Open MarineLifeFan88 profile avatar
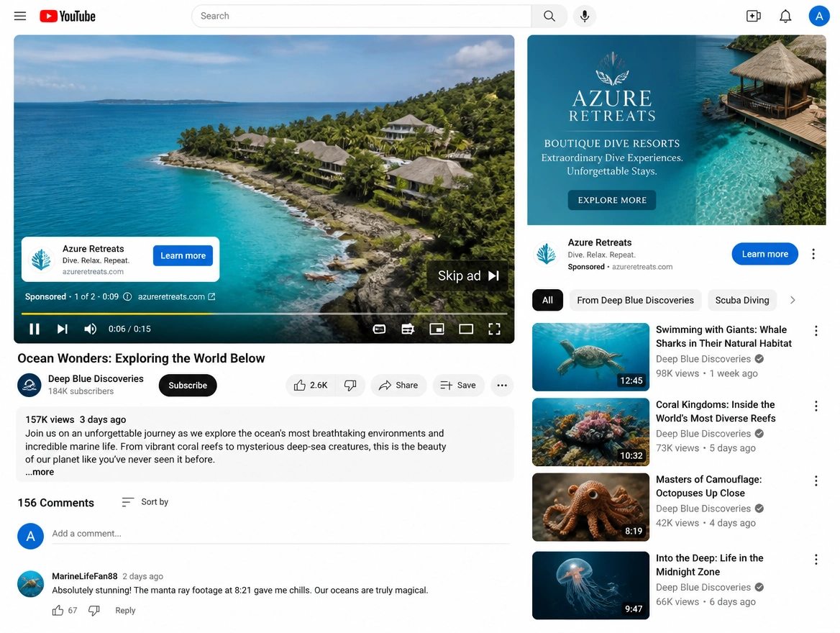Screen dimensions: 840x633 [30, 583]
